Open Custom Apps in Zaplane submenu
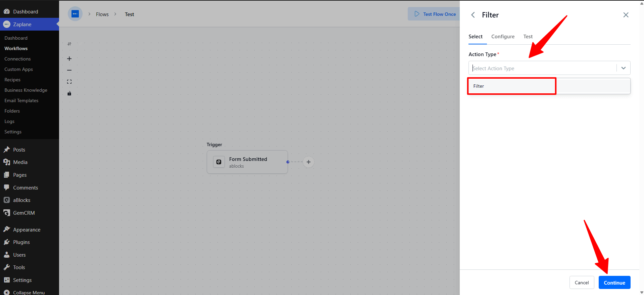Screen dimensions: 644x295 tap(18, 69)
